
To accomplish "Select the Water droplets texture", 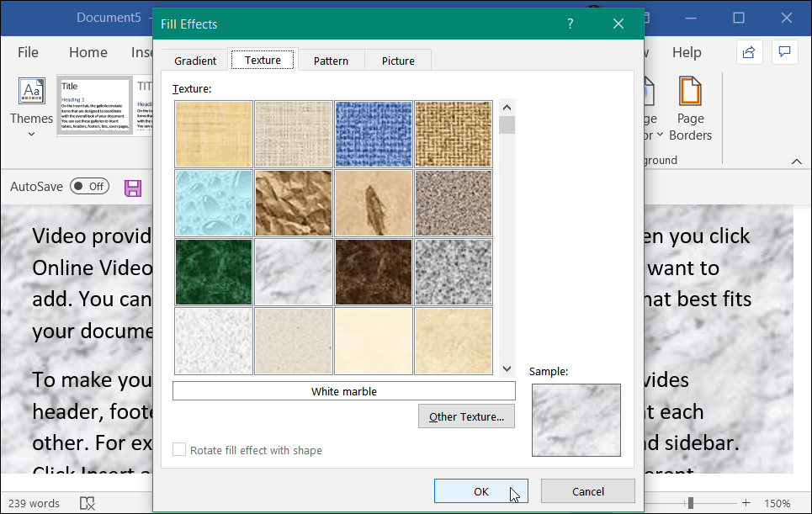I will click(214, 203).
